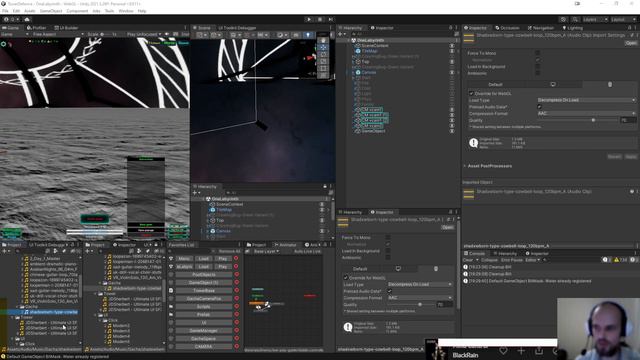Open the Edit menu
Screen dimensions: 640x360
16,11
